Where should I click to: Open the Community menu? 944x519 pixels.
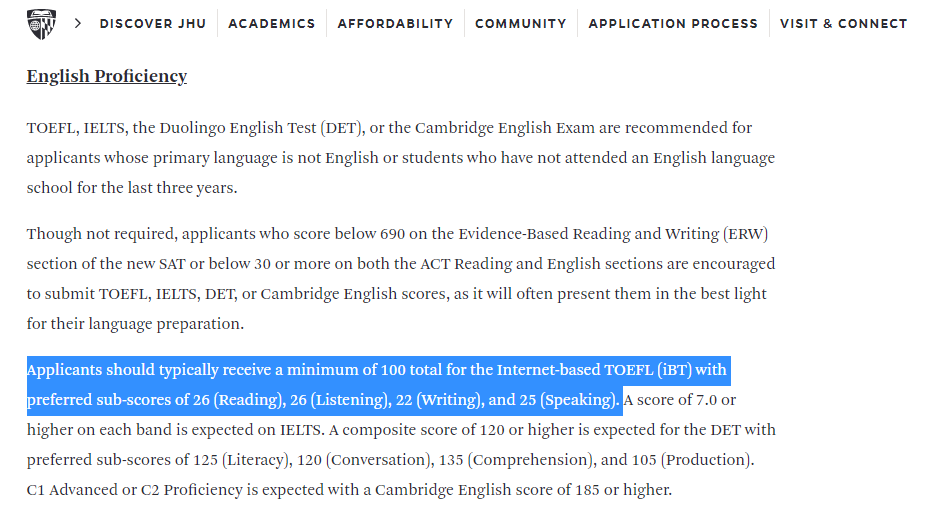521,23
